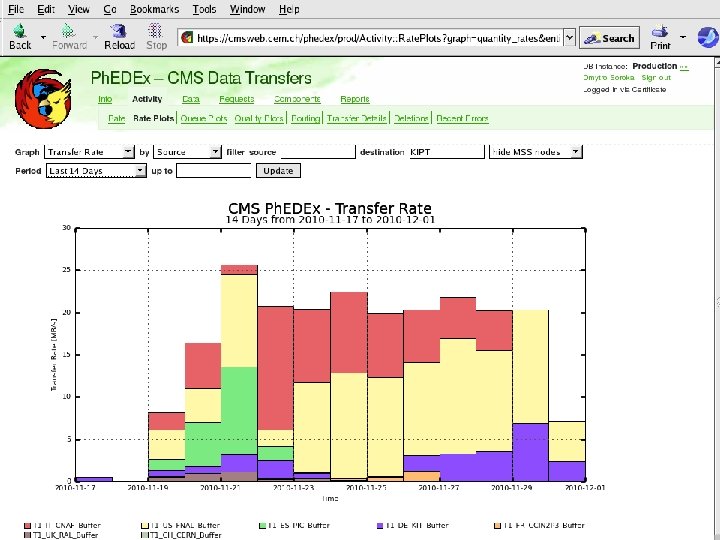Click the 2010-11-21 x-axis date label
The image size is (720, 540).
[220, 488]
